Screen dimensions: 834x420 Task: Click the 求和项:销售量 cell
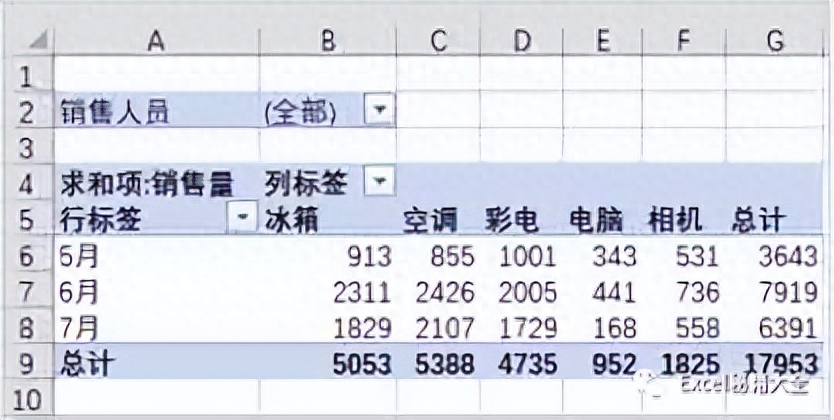(156, 183)
